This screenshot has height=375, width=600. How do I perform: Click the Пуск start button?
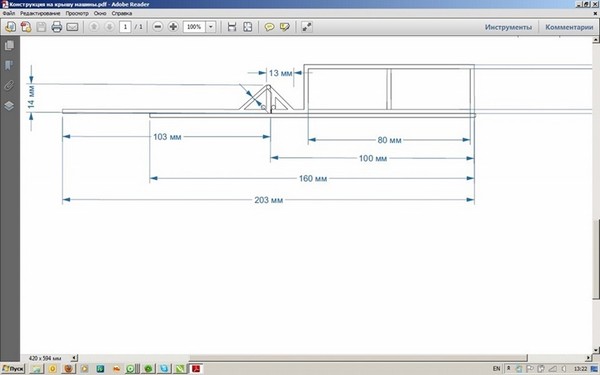[x=13, y=369]
